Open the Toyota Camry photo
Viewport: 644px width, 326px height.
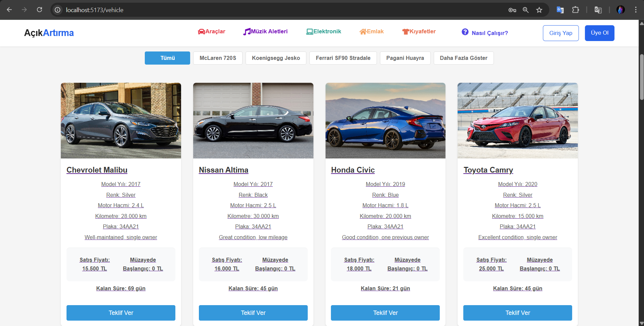(518, 120)
